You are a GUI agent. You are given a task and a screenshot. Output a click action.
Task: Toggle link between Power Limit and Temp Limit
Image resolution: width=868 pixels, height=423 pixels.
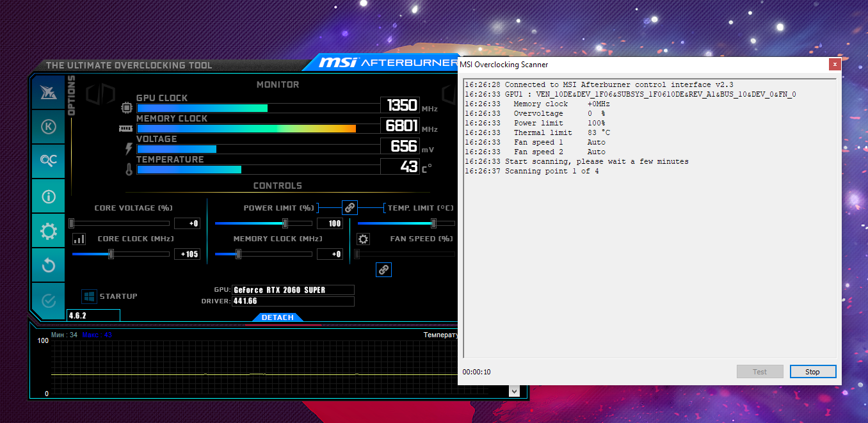[350, 207]
